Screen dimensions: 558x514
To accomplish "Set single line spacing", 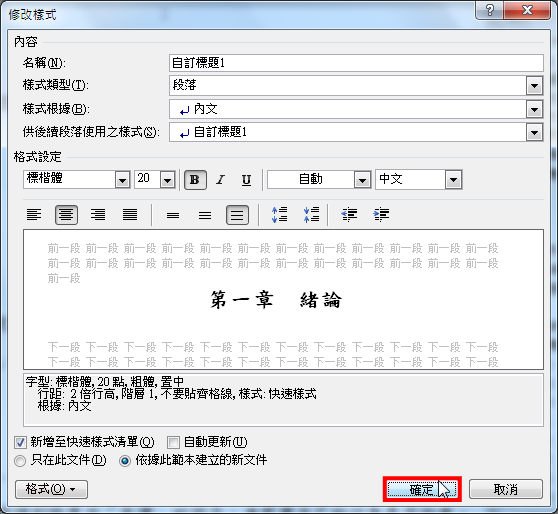I will 173,215.
